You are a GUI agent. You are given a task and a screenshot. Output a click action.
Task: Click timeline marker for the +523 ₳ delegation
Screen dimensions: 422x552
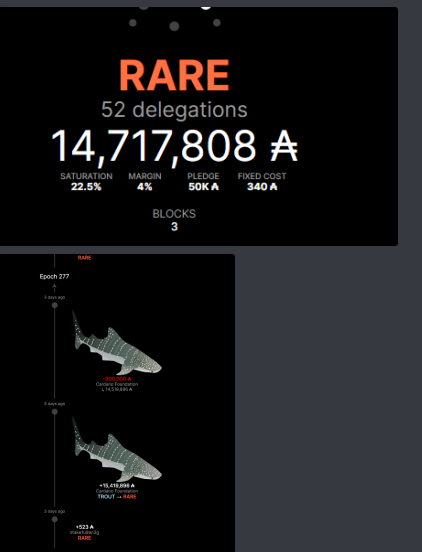tap(55, 519)
